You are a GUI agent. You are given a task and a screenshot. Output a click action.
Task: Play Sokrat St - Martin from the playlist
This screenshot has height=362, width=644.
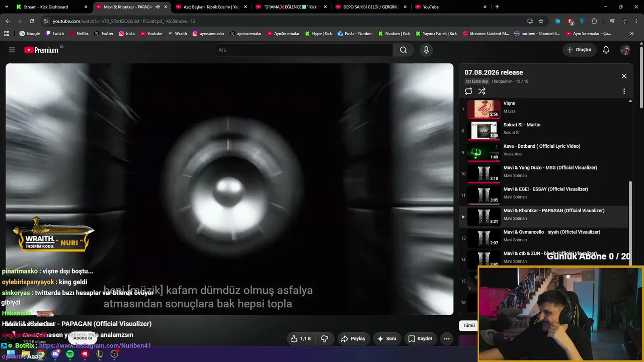coord(543,130)
